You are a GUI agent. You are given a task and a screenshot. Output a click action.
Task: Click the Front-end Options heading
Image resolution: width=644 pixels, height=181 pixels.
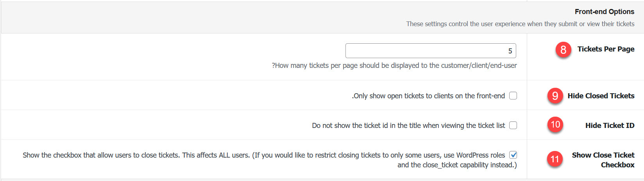(x=604, y=12)
